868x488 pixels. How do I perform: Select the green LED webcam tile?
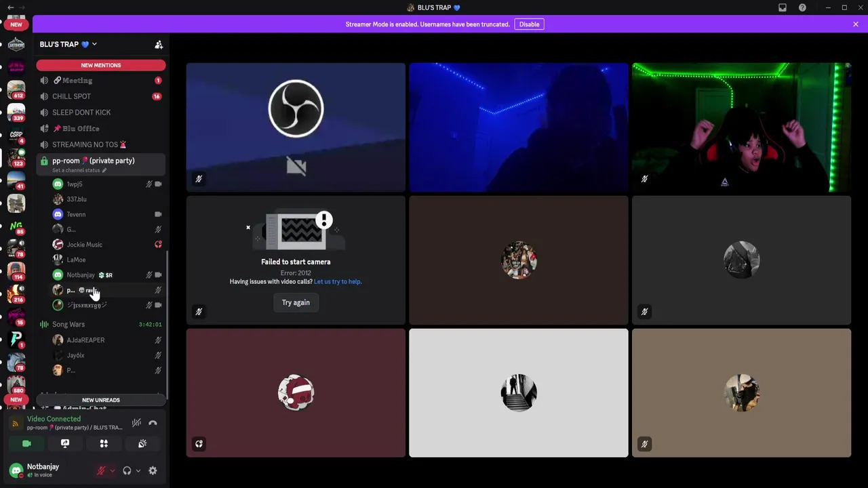click(x=741, y=127)
